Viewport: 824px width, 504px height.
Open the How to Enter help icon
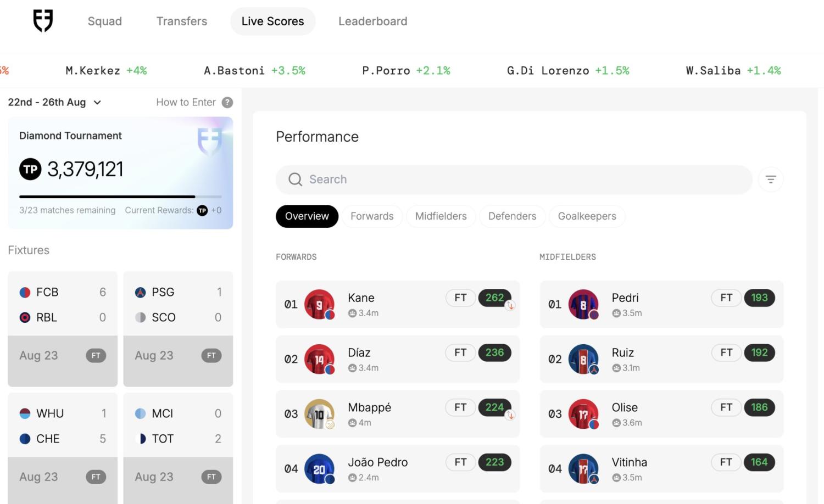[x=227, y=102]
